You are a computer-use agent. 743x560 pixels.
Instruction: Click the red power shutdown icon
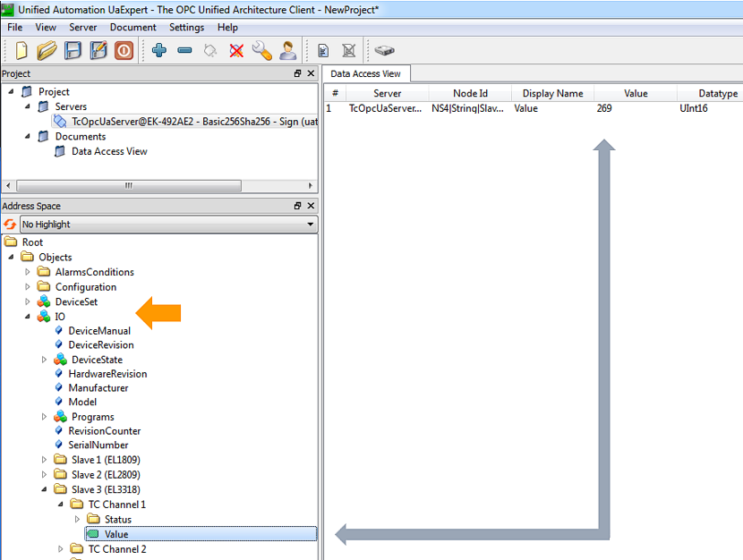coord(124,50)
